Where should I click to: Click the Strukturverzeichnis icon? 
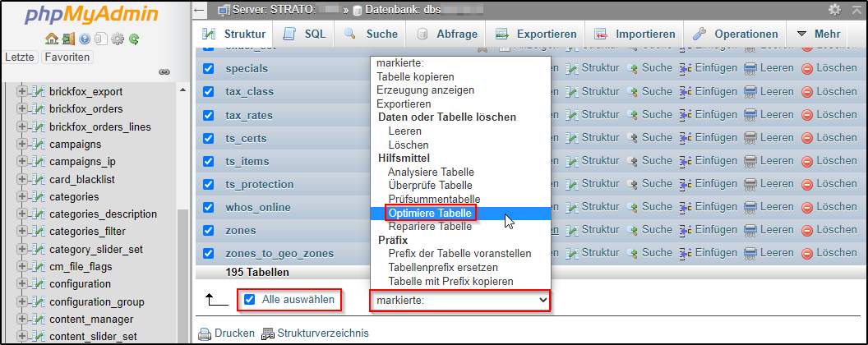pos(269,334)
